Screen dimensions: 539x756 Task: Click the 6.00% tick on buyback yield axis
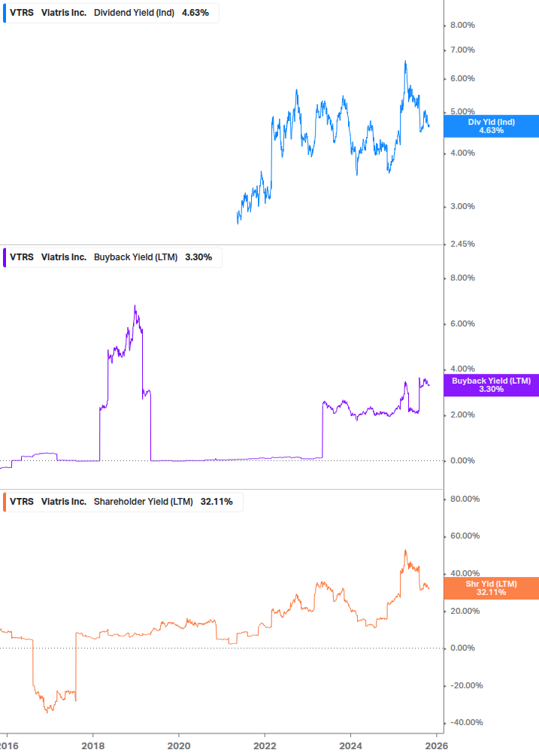pyautogui.click(x=462, y=324)
